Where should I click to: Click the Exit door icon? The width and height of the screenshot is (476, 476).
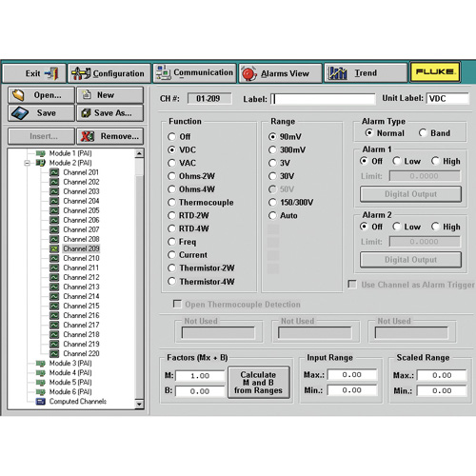point(51,73)
